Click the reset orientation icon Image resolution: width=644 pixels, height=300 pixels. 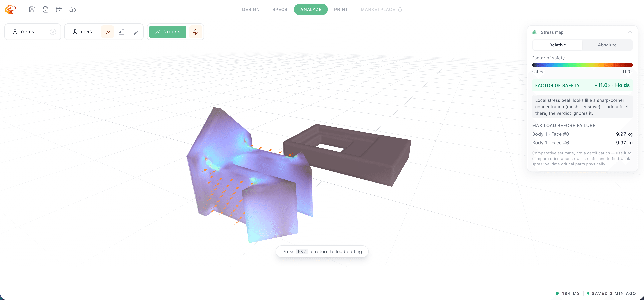coord(53,32)
